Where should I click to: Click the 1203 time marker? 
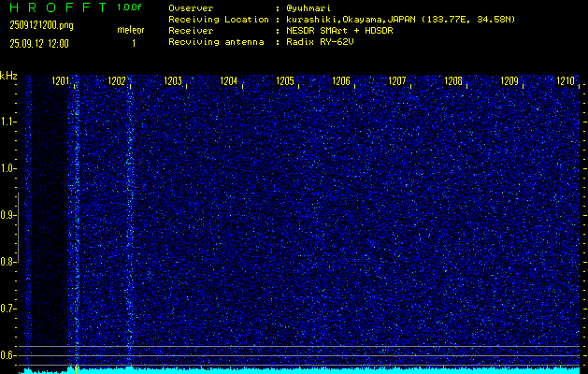173,80
